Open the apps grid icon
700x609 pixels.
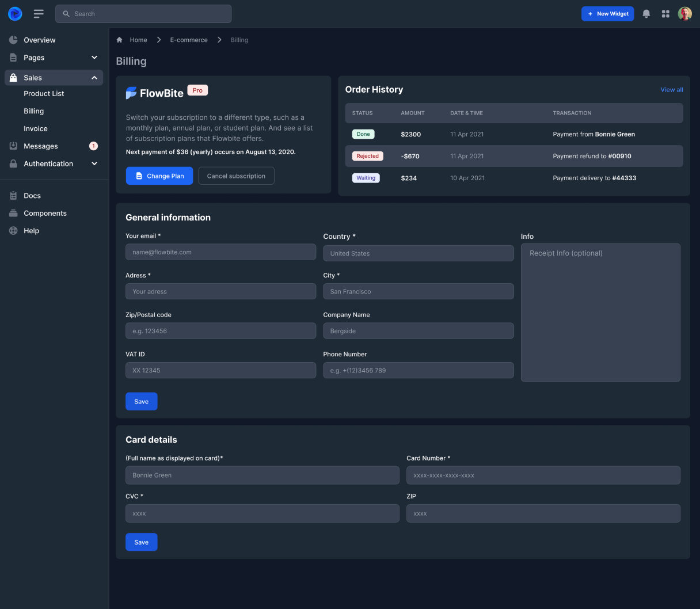665,14
